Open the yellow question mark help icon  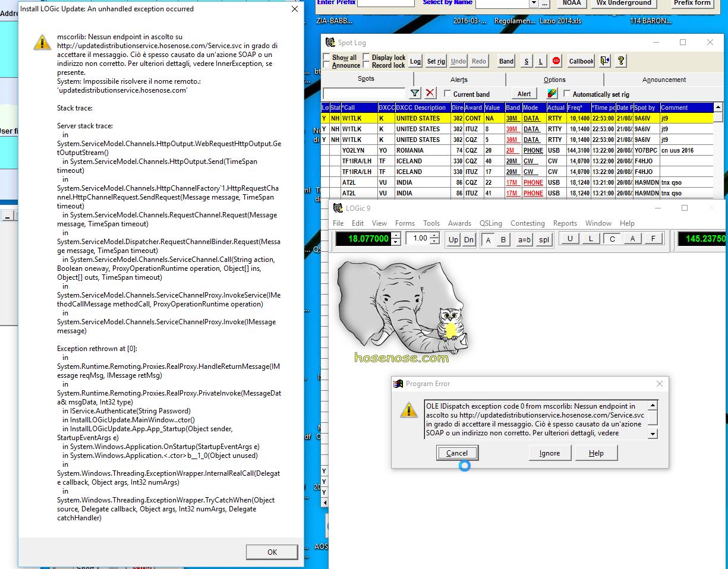(621, 61)
